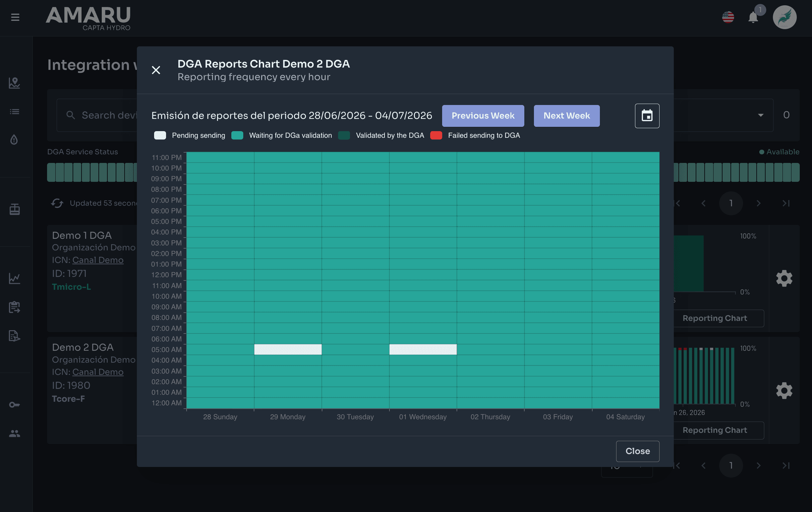Toggle Waiting for DGa validation legend
The height and width of the screenshot is (512, 812).
[282, 135]
